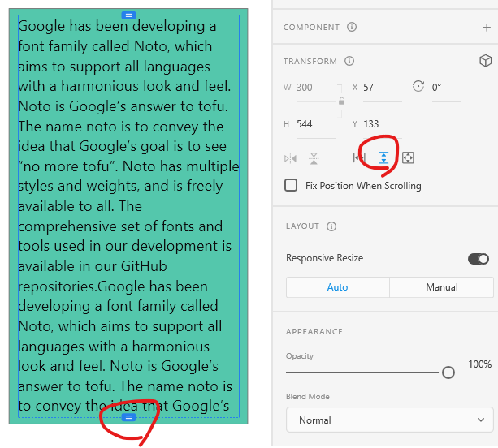Open the Layout info icon
The height and width of the screenshot is (448, 498).
tap(331, 226)
